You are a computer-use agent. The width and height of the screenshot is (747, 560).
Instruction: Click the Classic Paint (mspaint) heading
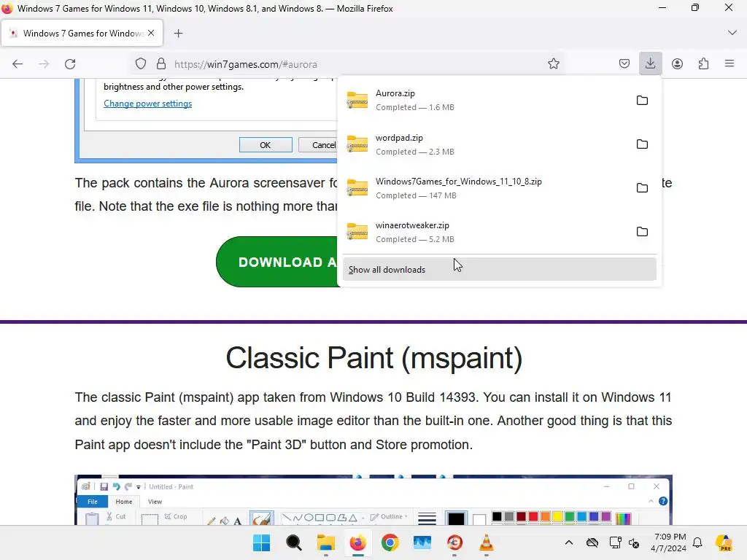(x=374, y=358)
